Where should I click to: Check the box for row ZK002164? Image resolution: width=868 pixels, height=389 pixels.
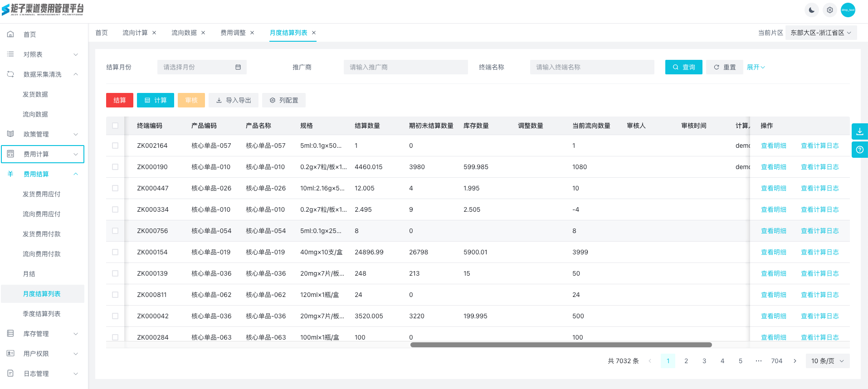pyautogui.click(x=115, y=146)
